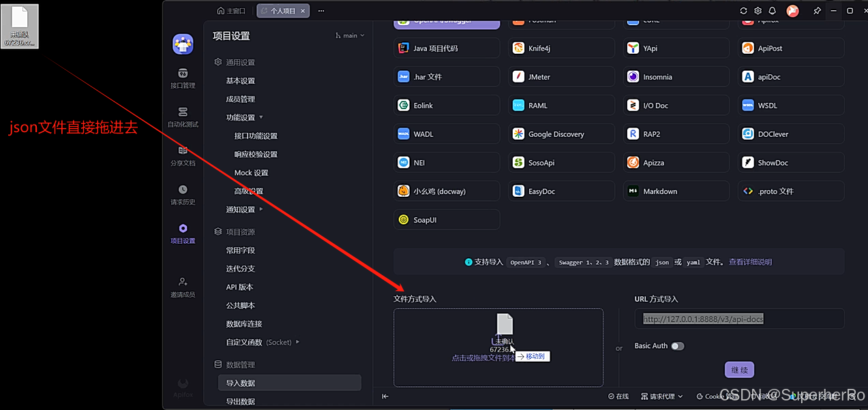The width and height of the screenshot is (868, 410).
Task: Select the Markdown import format
Action: coord(676,191)
